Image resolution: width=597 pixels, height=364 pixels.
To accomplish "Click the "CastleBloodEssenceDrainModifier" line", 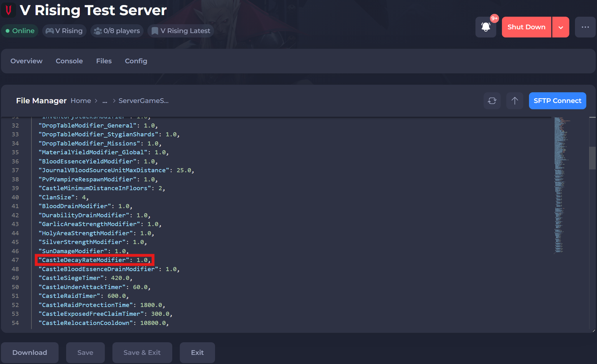I will [109, 269].
